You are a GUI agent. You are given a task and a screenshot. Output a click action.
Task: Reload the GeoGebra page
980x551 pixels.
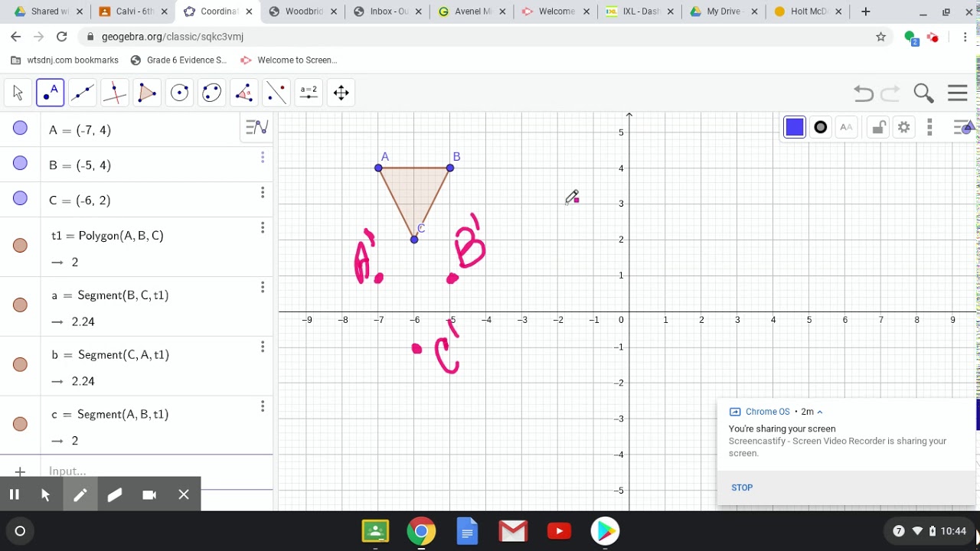pos(62,37)
